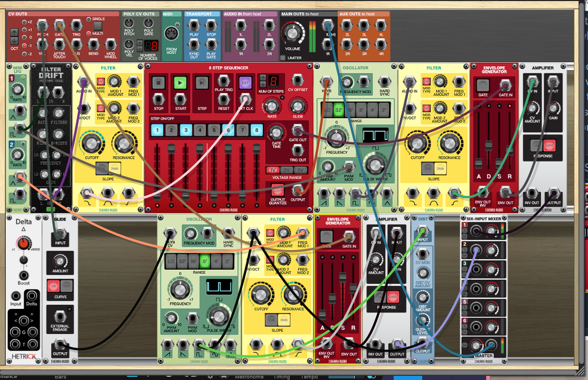Image resolution: width=588 pixels, height=380 pixels.
Task: Toggle step 1 on the sequencer
Action: pos(157,130)
